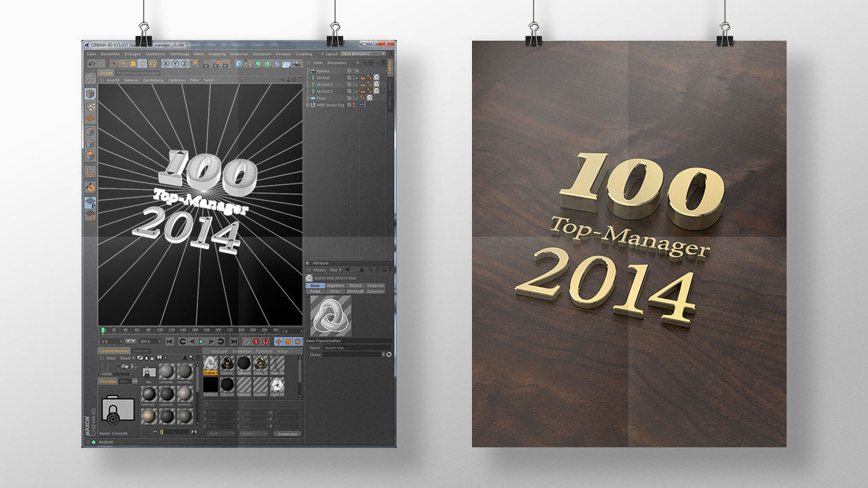868x488 pixels.
Task: Enable Polygons mode in left palette
Action: point(90,155)
